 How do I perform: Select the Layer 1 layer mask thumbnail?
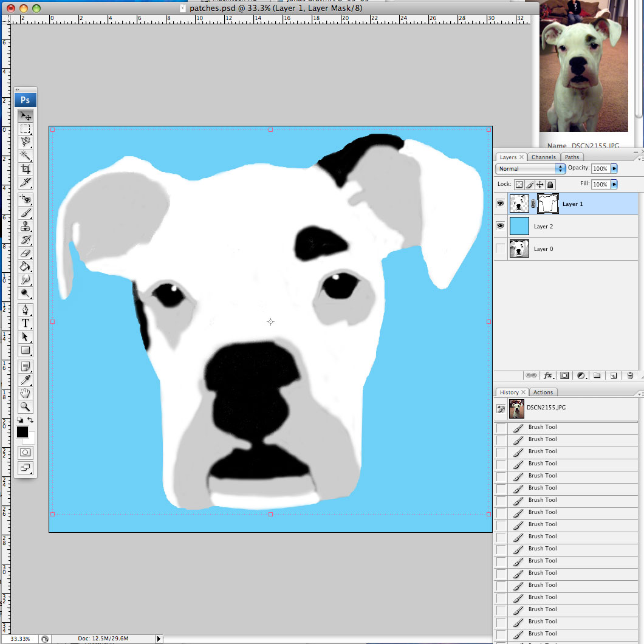pyautogui.click(x=548, y=204)
